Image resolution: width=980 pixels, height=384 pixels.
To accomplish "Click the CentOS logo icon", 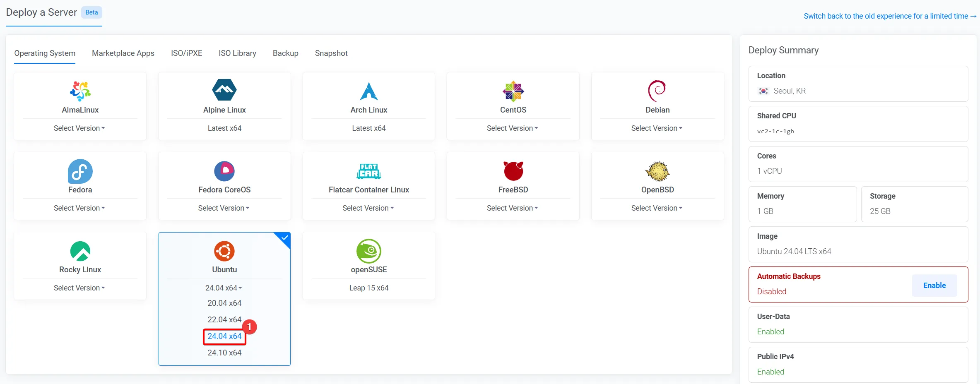I will pyautogui.click(x=513, y=91).
